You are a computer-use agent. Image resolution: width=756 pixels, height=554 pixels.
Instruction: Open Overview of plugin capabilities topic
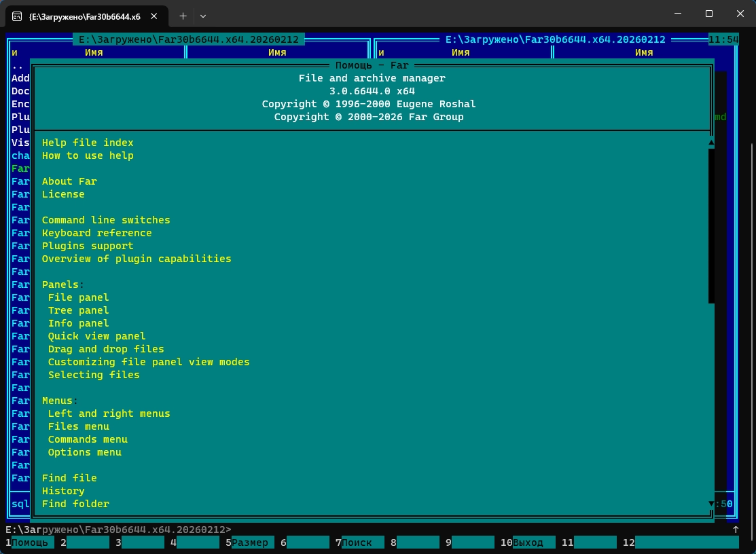click(x=137, y=259)
